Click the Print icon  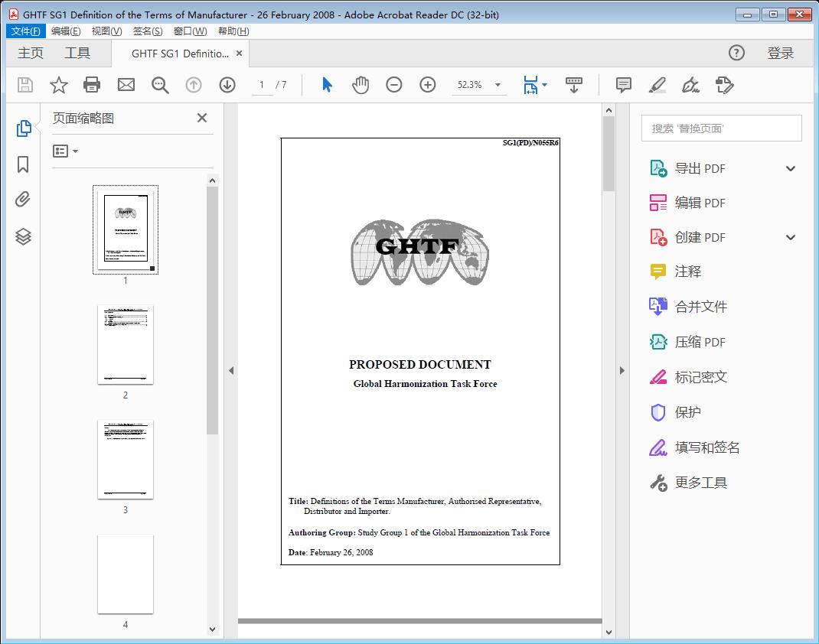point(92,85)
